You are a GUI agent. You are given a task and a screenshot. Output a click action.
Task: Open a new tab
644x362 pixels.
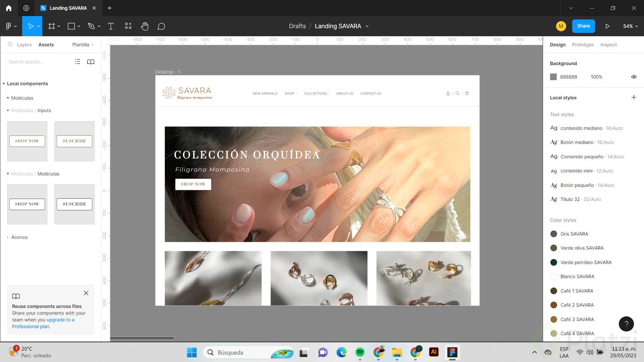point(109,8)
